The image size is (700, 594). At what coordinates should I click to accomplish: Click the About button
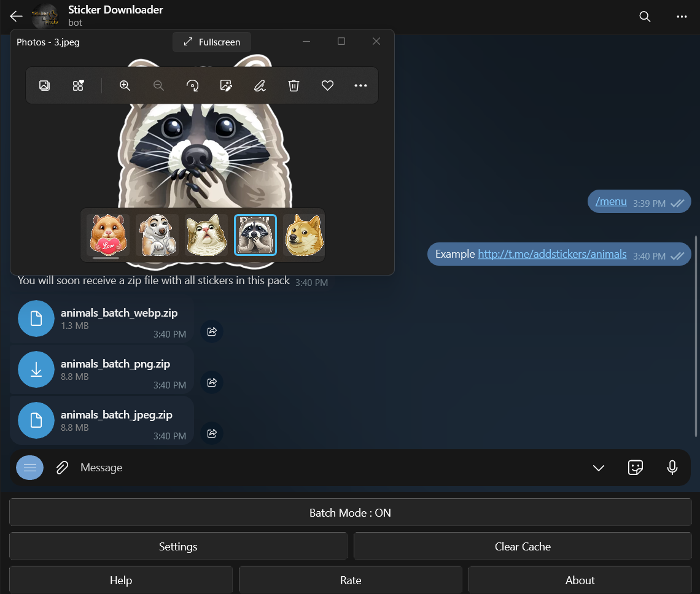(580, 580)
